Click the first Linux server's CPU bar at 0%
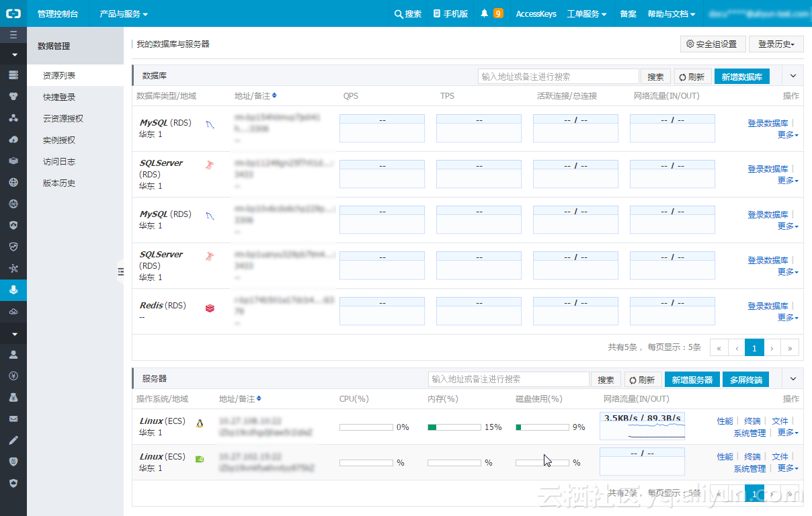The image size is (812, 516). pyautogui.click(x=366, y=427)
